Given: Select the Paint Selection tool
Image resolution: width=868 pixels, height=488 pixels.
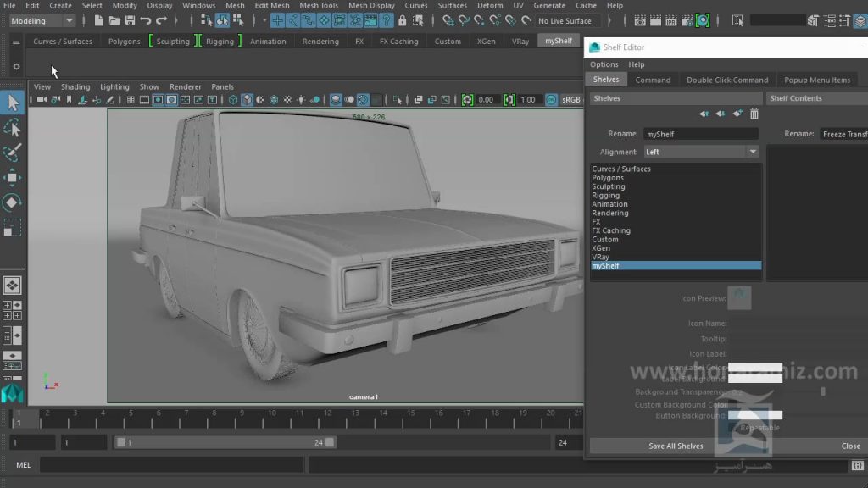Looking at the screenshot, I should [12, 152].
